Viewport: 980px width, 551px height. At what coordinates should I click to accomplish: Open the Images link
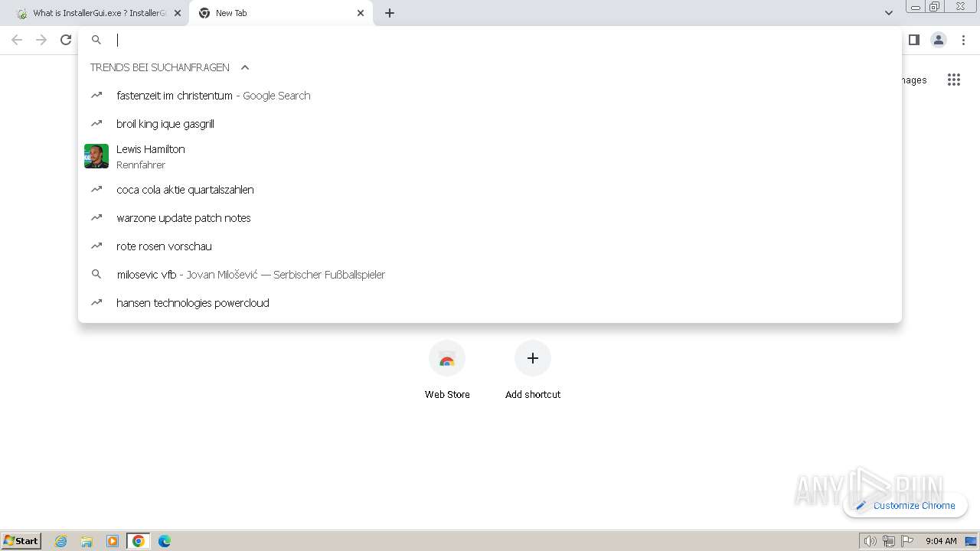pyautogui.click(x=914, y=80)
